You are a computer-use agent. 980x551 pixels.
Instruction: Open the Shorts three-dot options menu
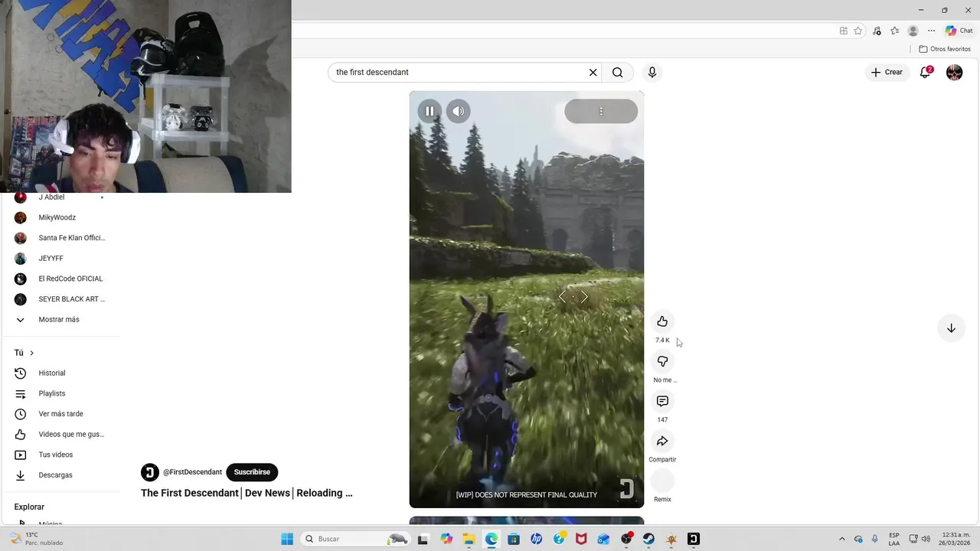(x=601, y=111)
